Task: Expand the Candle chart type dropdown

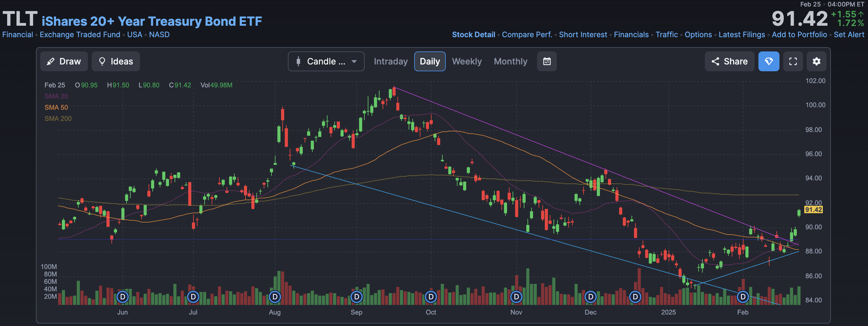Action: pyautogui.click(x=326, y=61)
